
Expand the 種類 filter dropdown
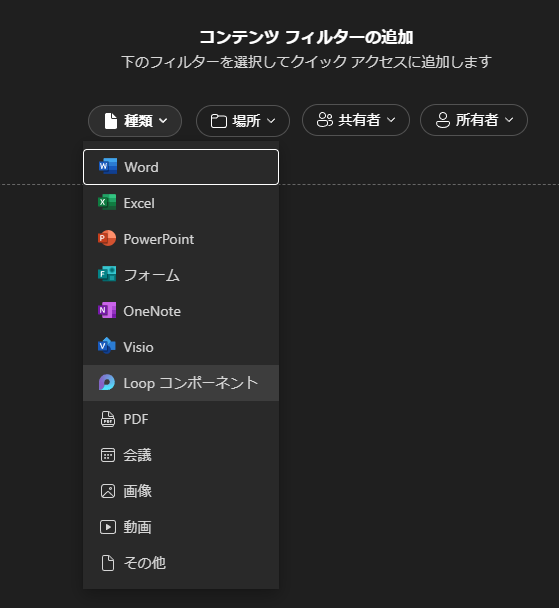coord(135,121)
